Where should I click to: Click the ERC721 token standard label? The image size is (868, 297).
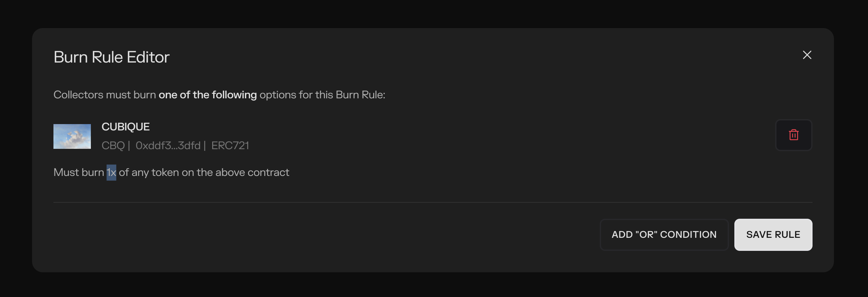[230, 145]
